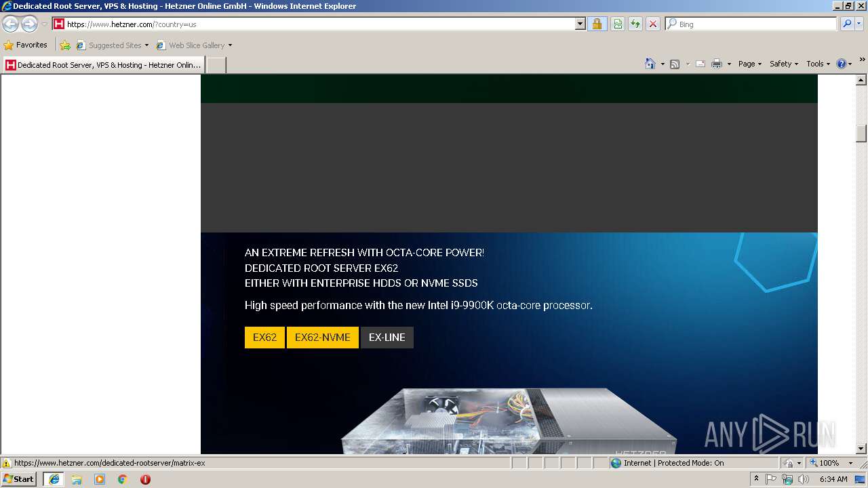This screenshot has height=488, width=868.
Task: Open search provider options dropdown
Action: tap(859, 24)
